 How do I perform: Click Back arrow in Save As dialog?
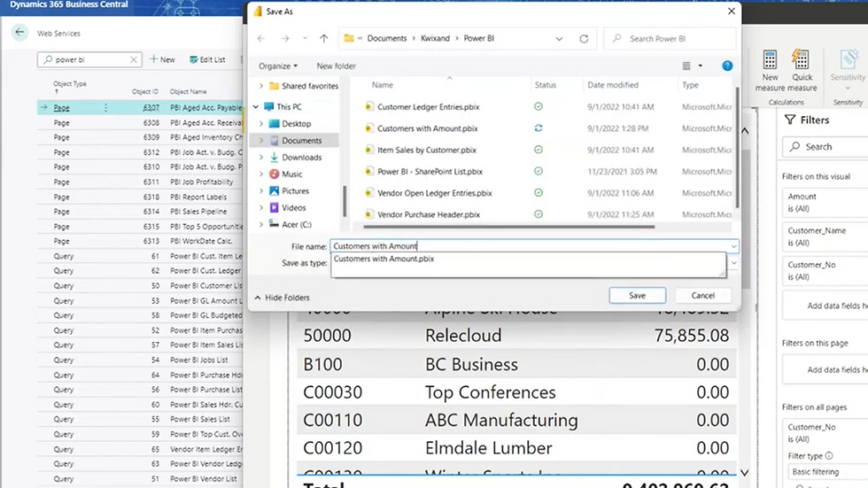tap(260, 38)
